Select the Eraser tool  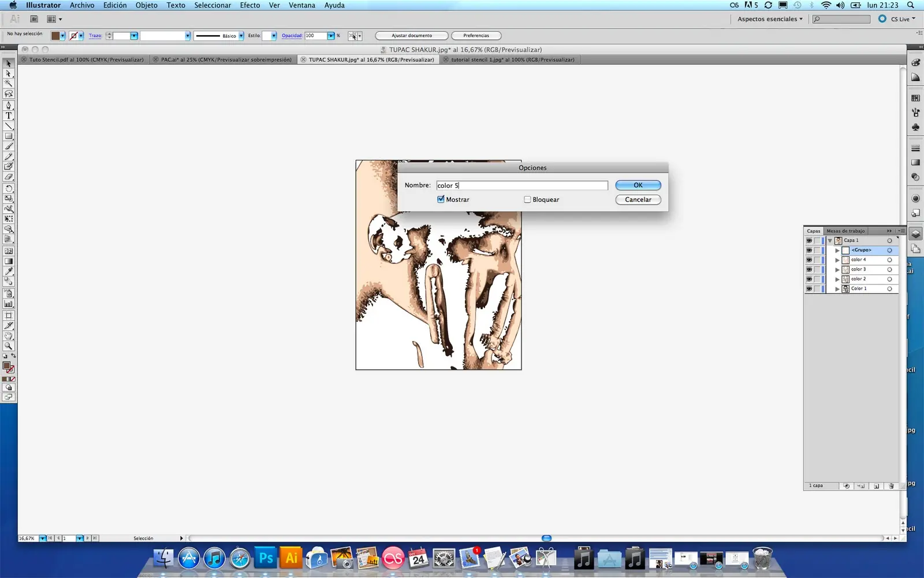(9, 177)
